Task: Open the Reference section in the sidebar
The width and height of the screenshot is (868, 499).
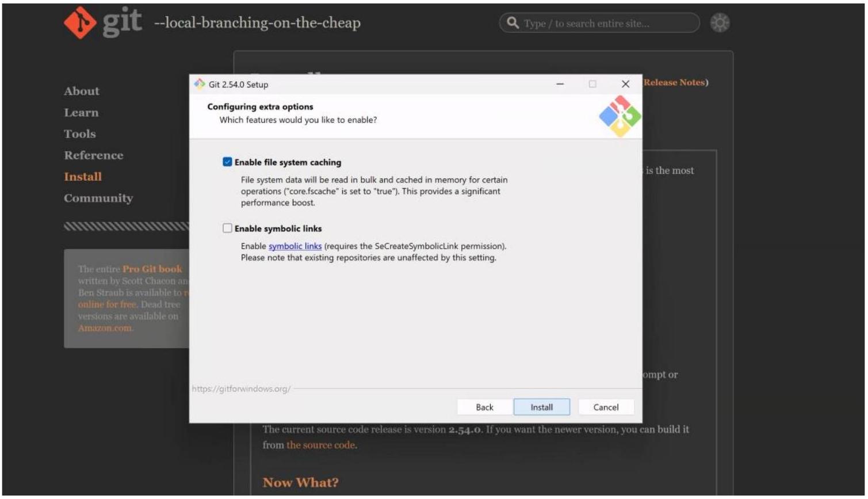Action: (94, 155)
